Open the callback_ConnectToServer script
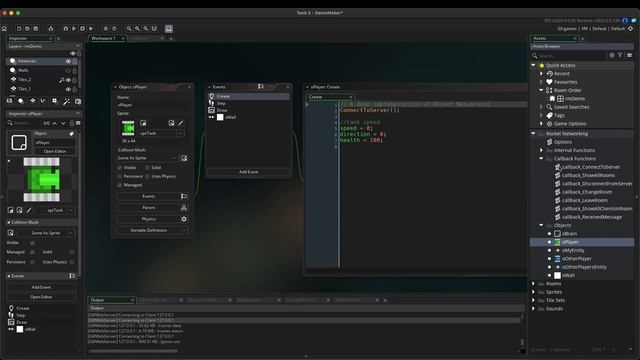640x360 pixels. coord(590,167)
